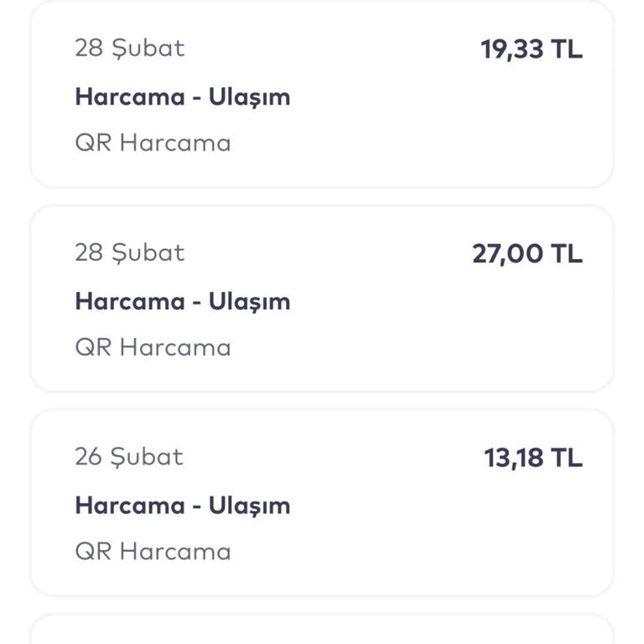Click the 13,18 TL amount text
The height and width of the screenshot is (644, 644).
pyautogui.click(x=532, y=458)
